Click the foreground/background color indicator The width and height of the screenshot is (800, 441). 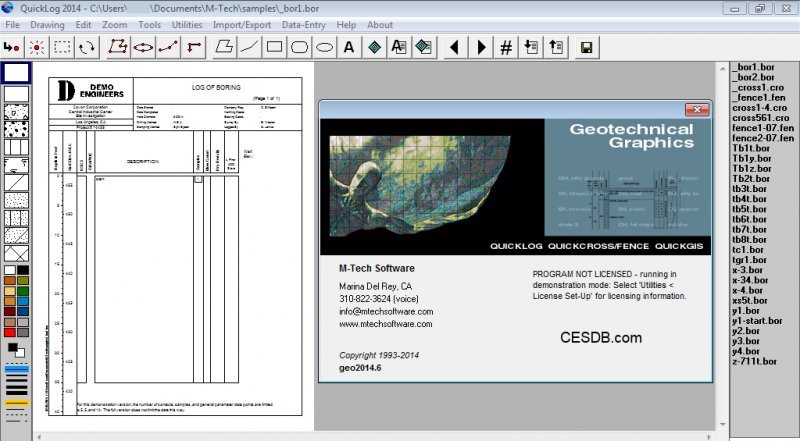pos(16,350)
